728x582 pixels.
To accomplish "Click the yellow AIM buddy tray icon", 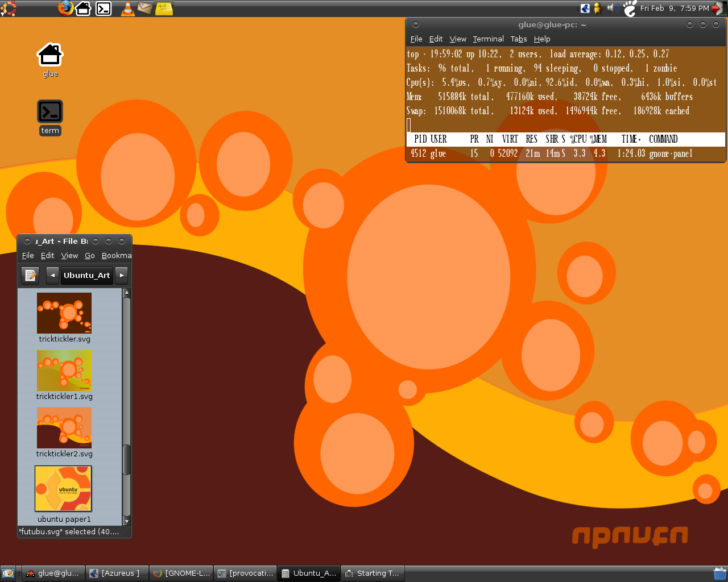I will click(x=597, y=8).
